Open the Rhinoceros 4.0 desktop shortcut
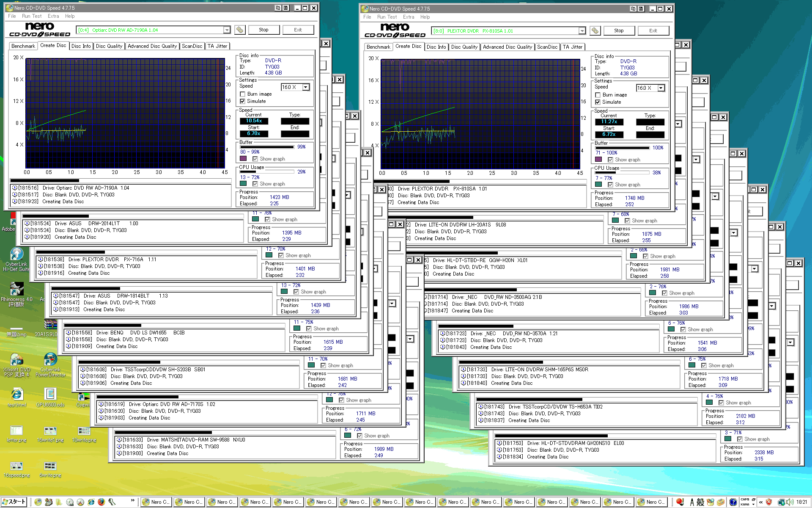The height and width of the screenshot is (508, 812). [16, 289]
